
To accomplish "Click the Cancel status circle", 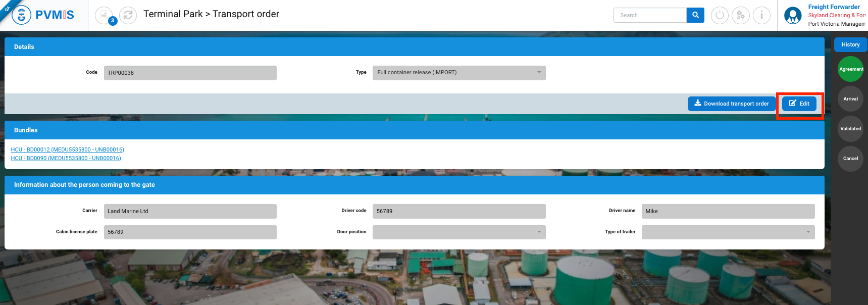I will click(851, 159).
